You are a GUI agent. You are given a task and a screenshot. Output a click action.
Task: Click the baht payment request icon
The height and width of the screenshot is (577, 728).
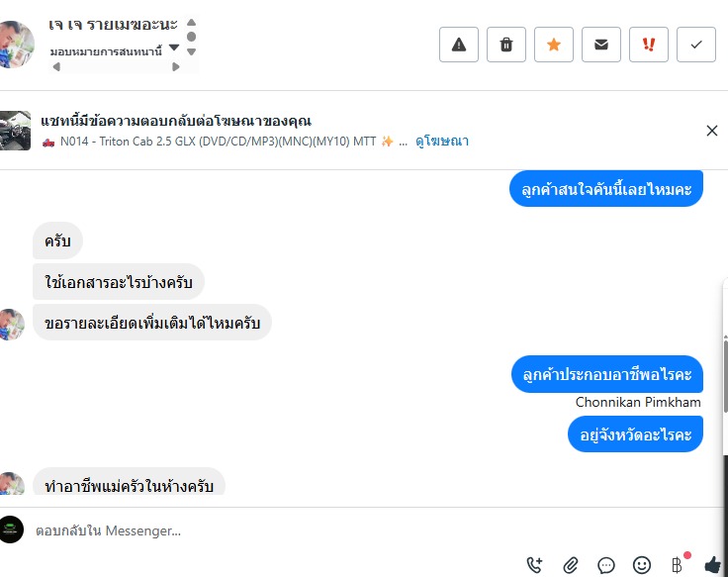tap(678, 565)
